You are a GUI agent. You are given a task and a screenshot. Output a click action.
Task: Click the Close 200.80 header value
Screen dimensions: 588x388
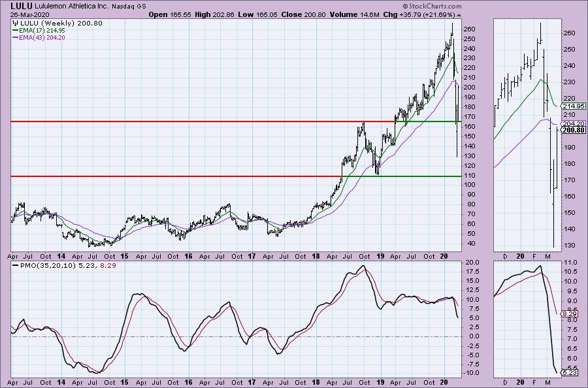click(302, 14)
